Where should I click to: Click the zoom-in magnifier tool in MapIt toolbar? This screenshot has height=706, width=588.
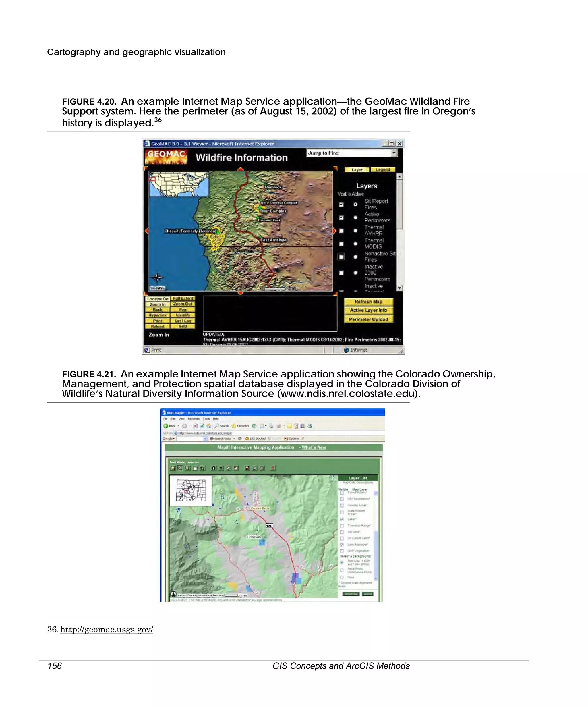(180, 468)
